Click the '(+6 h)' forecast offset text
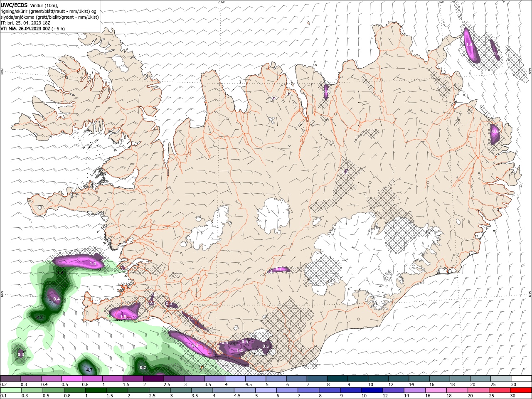Image resolution: width=532 pixels, height=399 pixels. tap(59, 29)
